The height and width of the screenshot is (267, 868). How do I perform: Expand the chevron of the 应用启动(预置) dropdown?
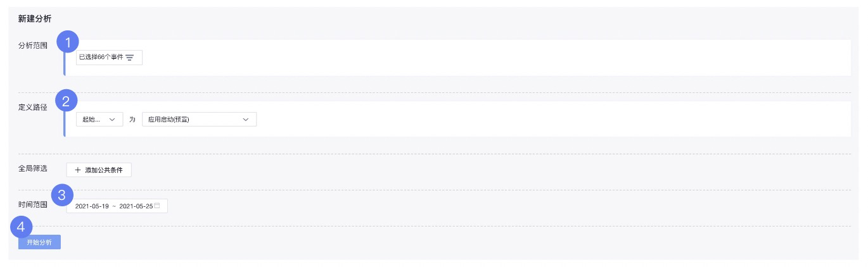click(x=246, y=120)
